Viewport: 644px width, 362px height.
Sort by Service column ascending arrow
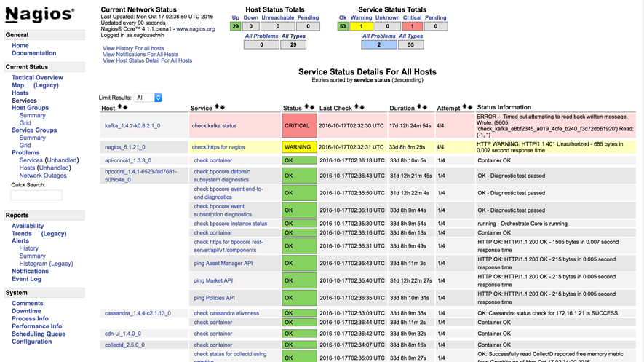[217, 108]
